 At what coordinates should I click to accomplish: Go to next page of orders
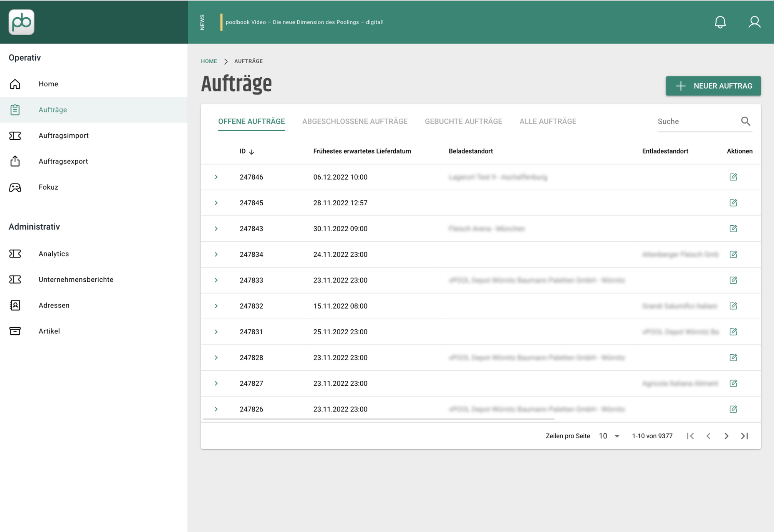pos(726,436)
